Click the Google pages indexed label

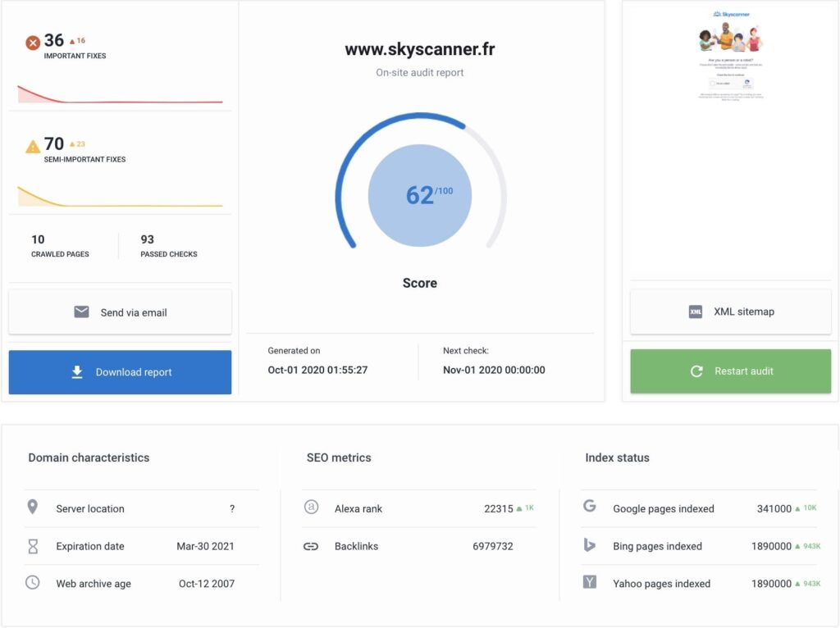[664, 508]
